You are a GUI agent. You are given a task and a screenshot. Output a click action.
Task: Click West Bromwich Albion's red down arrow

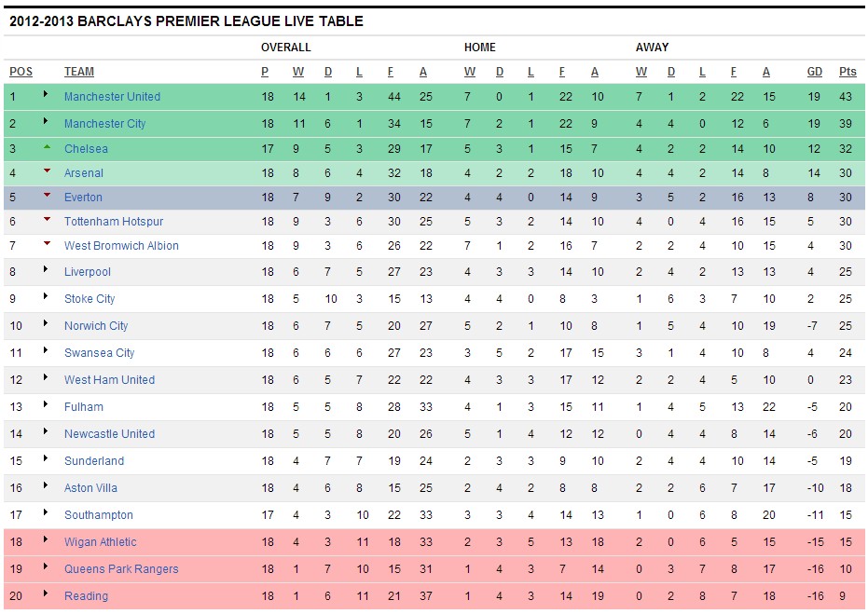pyautogui.click(x=47, y=243)
